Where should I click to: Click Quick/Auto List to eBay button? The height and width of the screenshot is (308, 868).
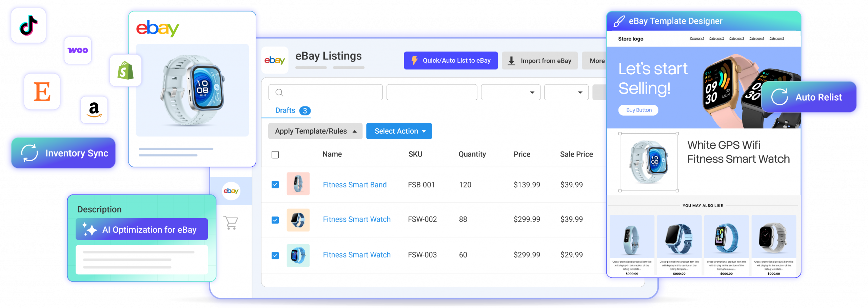click(451, 61)
